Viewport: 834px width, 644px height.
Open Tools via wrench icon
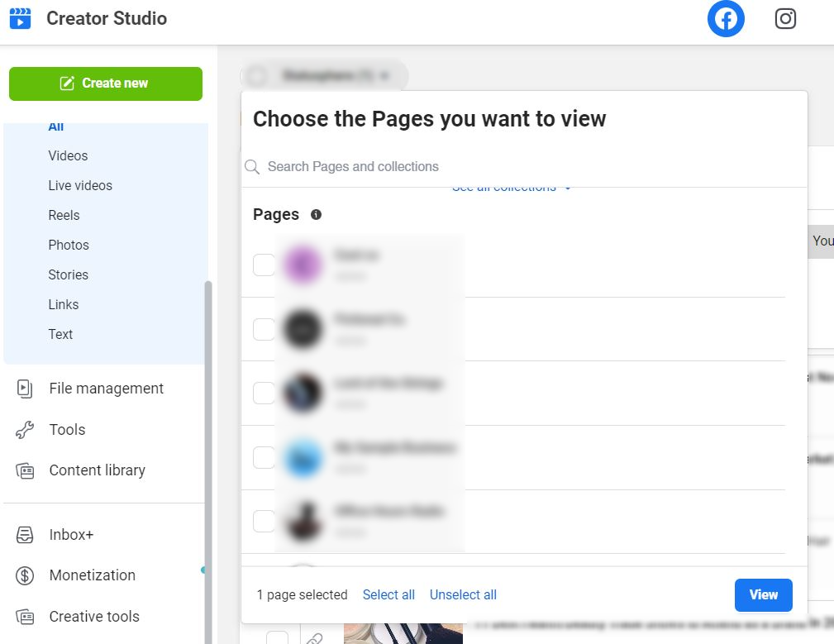click(x=25, y=430)
